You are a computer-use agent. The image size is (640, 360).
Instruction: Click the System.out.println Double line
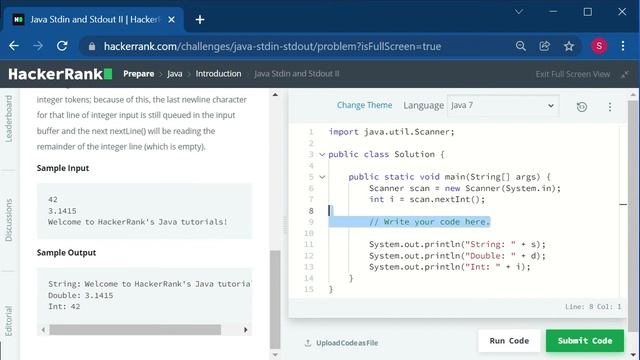[457, 256]
